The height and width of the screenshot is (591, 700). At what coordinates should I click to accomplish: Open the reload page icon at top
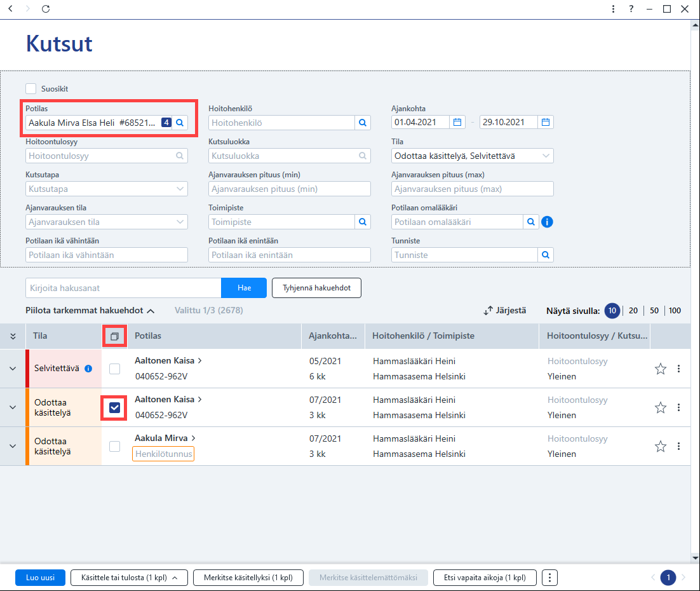pos(46,9)
